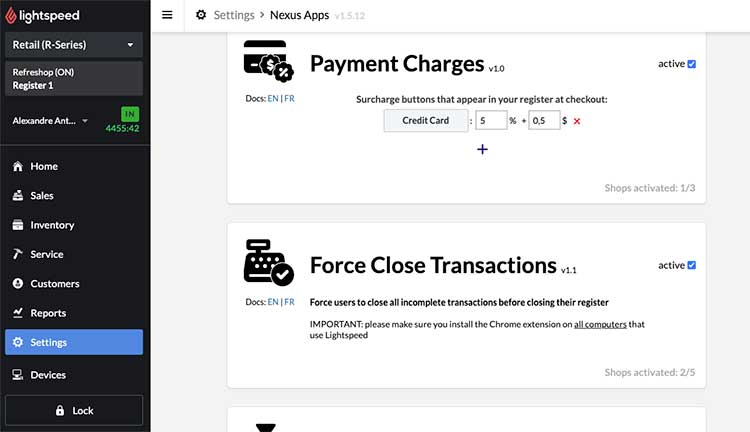750x432 pixels.
Task: Toggle Force Close Transactions active checkbox
Action: pyautogui.click(x=692, y=265)
